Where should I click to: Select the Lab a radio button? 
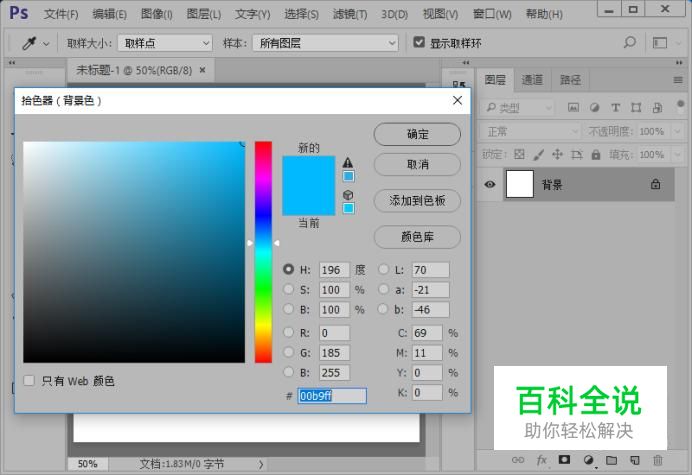383,289
